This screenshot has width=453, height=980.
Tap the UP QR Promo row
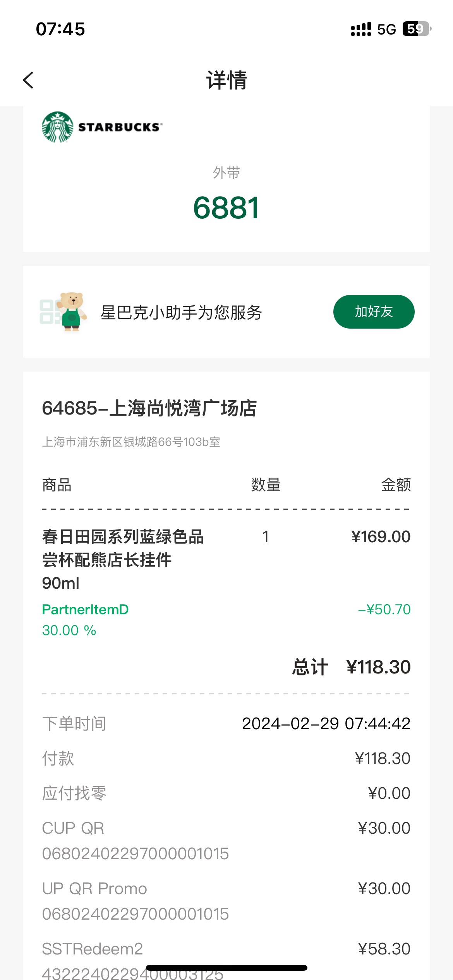tap(226, 901)
